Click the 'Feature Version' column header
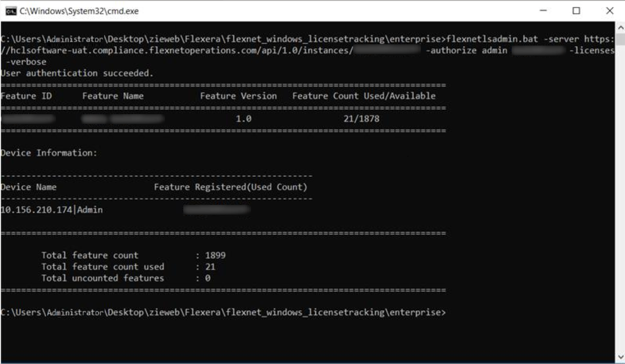Image resolution: width=625 pixels, height=364 pixels. [x=238, y=96]
